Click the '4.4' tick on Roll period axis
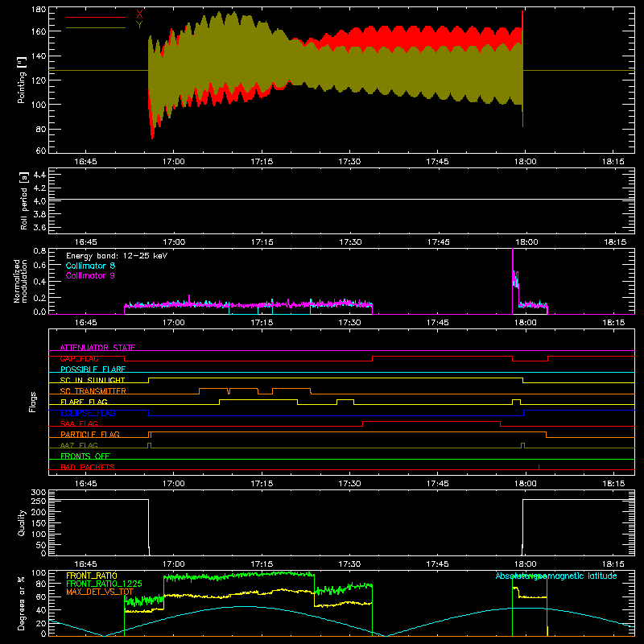644x644 pixels. 39,175
